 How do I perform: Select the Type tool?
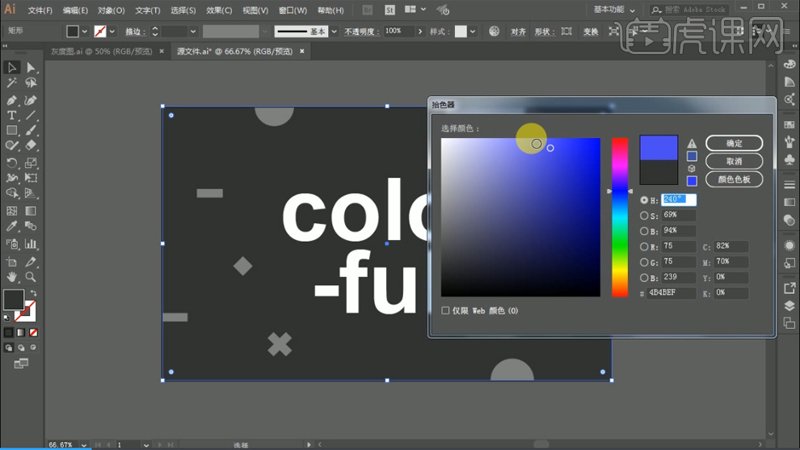pyautogui.click(x=12, y=115)
